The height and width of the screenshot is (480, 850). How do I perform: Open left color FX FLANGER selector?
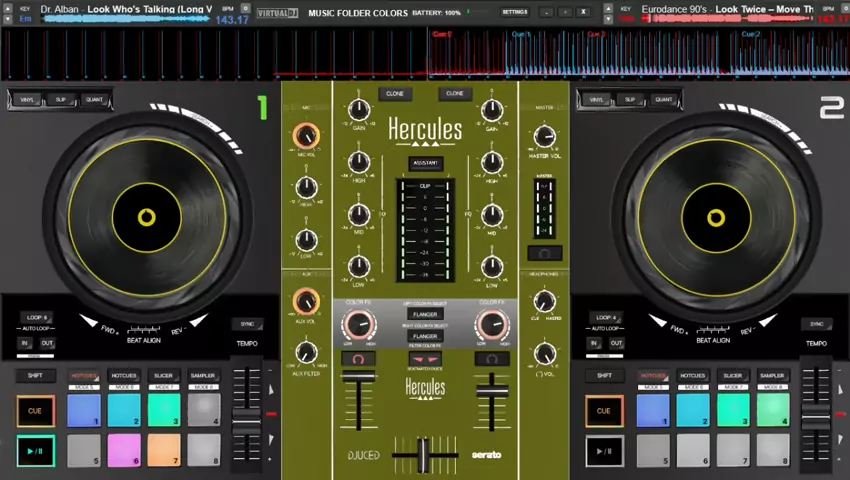pos(425,314)
